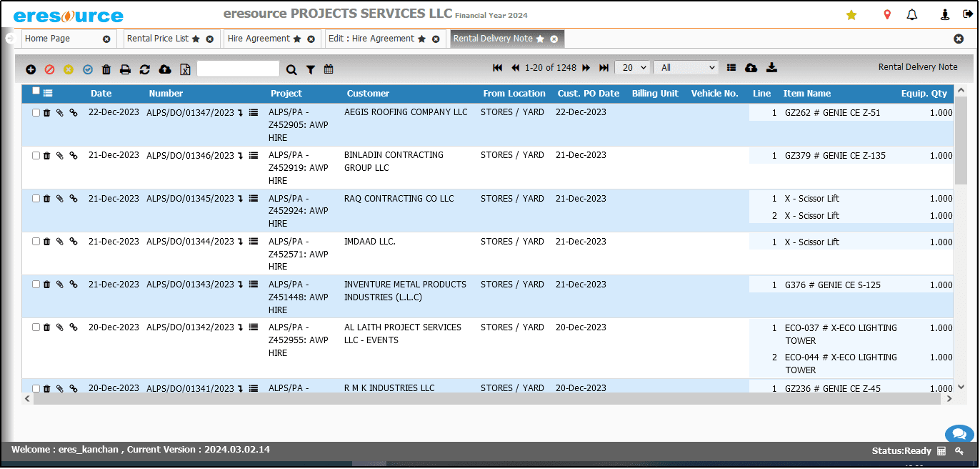Viewport: 980px width, 469px height.
Task: Go to the last page of records
Action: [604, 68]
